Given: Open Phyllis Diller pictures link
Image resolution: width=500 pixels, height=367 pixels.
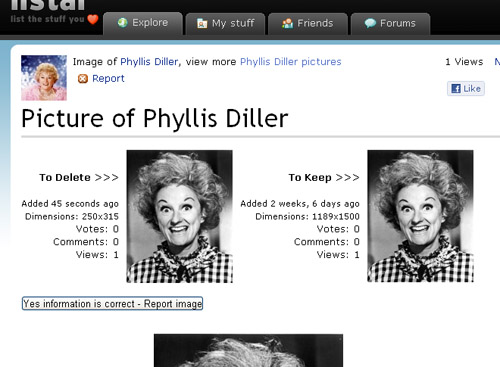Looking at the screenshot, I should pyautogui.click(x=291, y=62).
